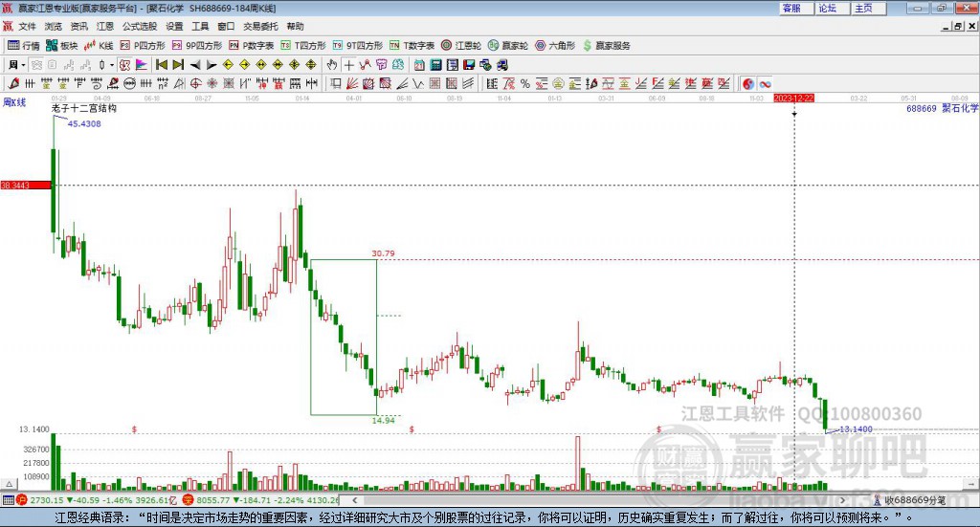Image resolution: width=980 pixels, height=527 pixels.
Task: Open the 9T四方形 tool
Action: [358, 46]
